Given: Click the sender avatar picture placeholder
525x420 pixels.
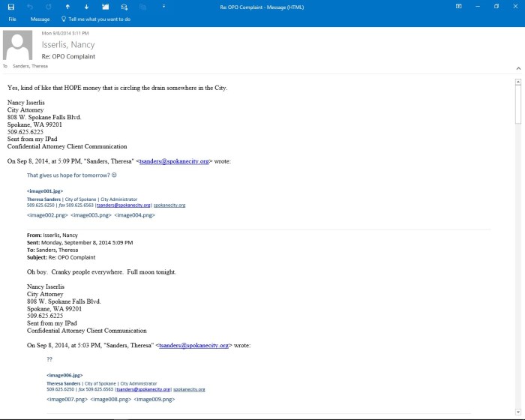Looking at the screenshot, I should (18, 45).
